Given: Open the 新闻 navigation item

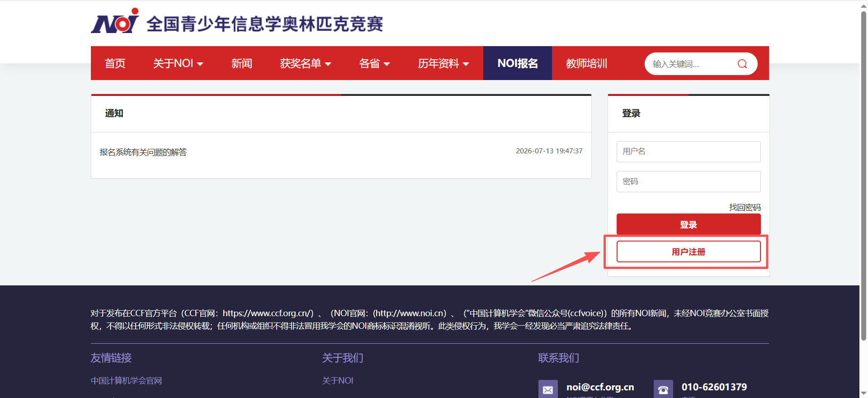Looking at the screenshot, I should click(x=242, y=63).
